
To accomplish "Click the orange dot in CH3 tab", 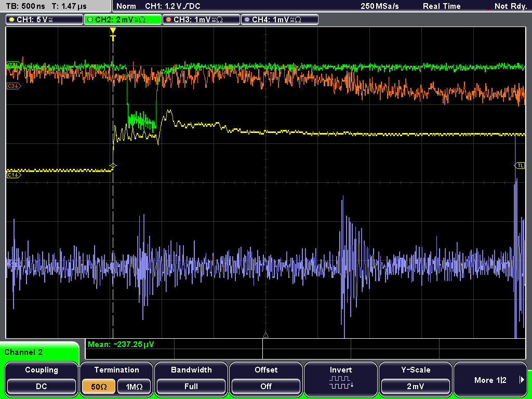I will (x=169, y=20).
